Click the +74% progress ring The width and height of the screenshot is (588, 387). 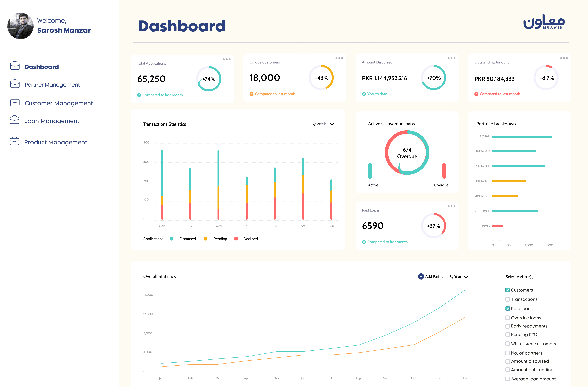click(209, 79)
